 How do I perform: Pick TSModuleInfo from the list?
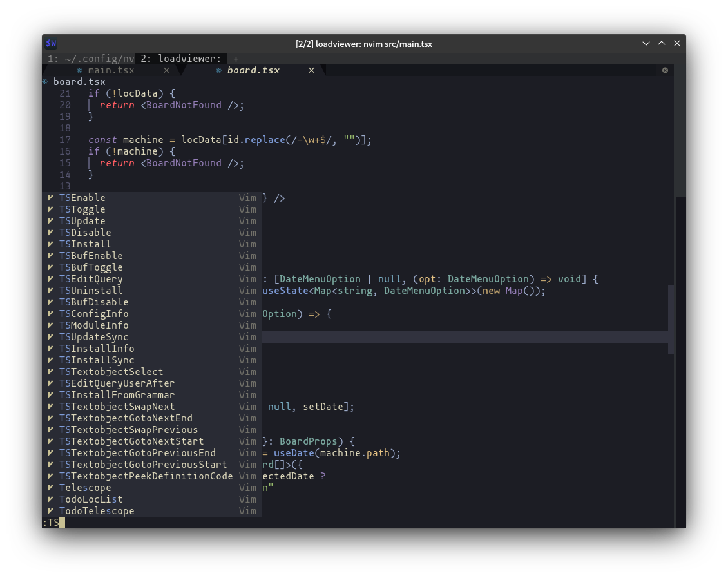152,325
